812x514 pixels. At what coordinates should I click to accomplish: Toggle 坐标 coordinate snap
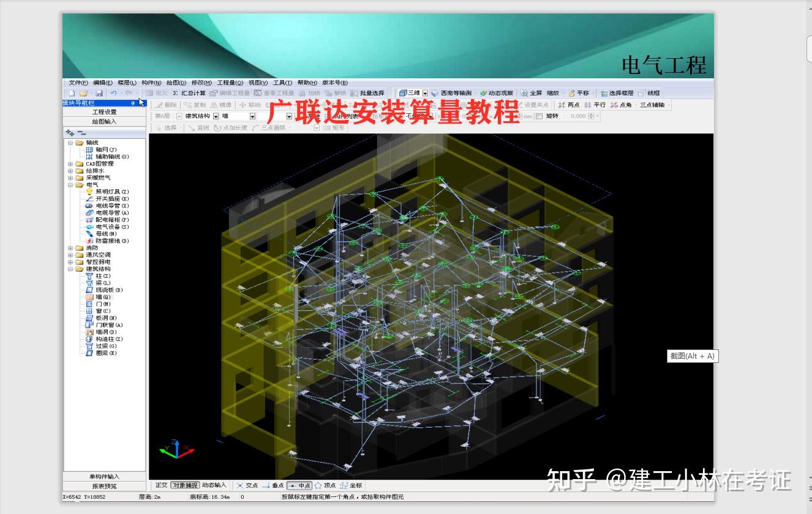click(351, 485)
